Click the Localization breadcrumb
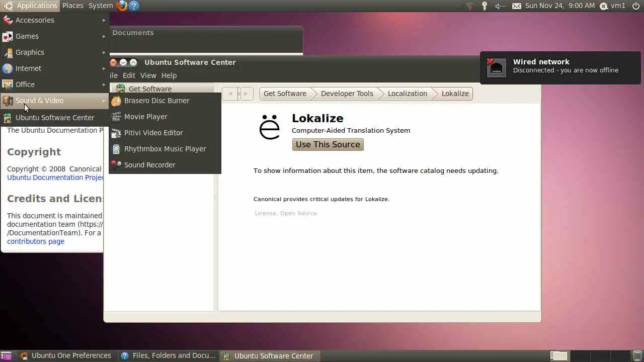644x362 pixels. click(x=408, y=94)
